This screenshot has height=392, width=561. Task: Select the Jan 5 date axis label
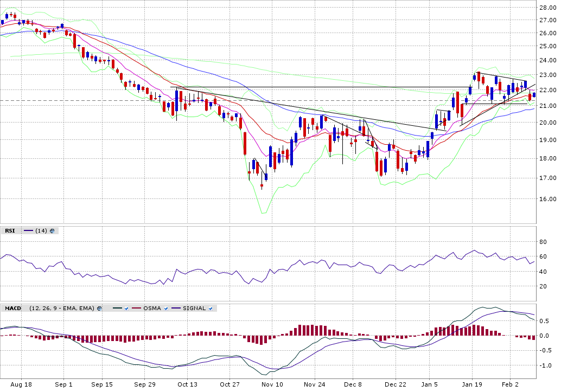click(x=429, y=384)
